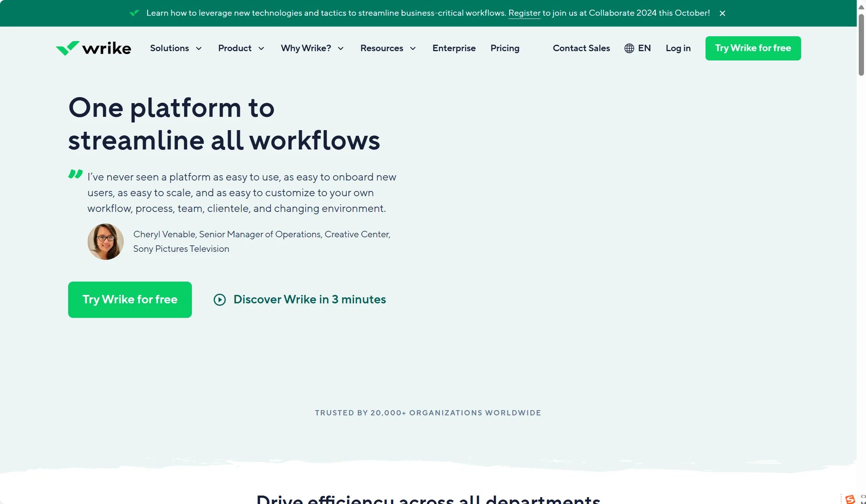Click the Contact Sales link
This screenshot has height=504, width=866.
[x=581, y=48]
